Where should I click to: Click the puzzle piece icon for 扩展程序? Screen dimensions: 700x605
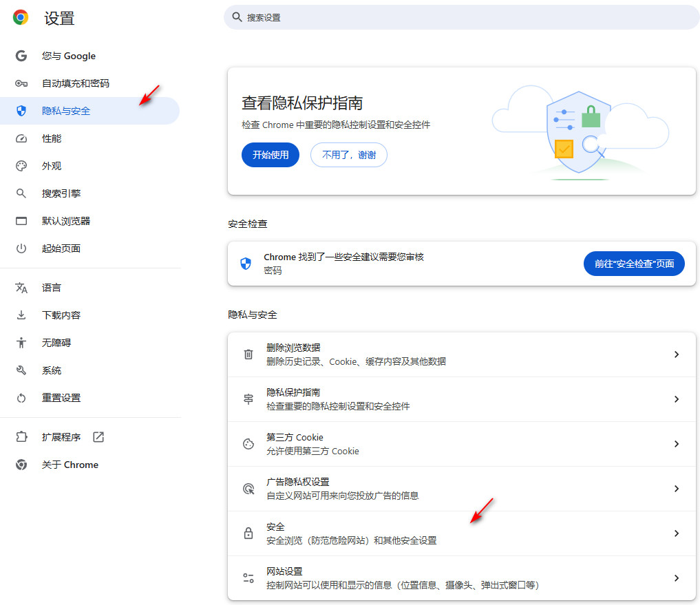21,436
